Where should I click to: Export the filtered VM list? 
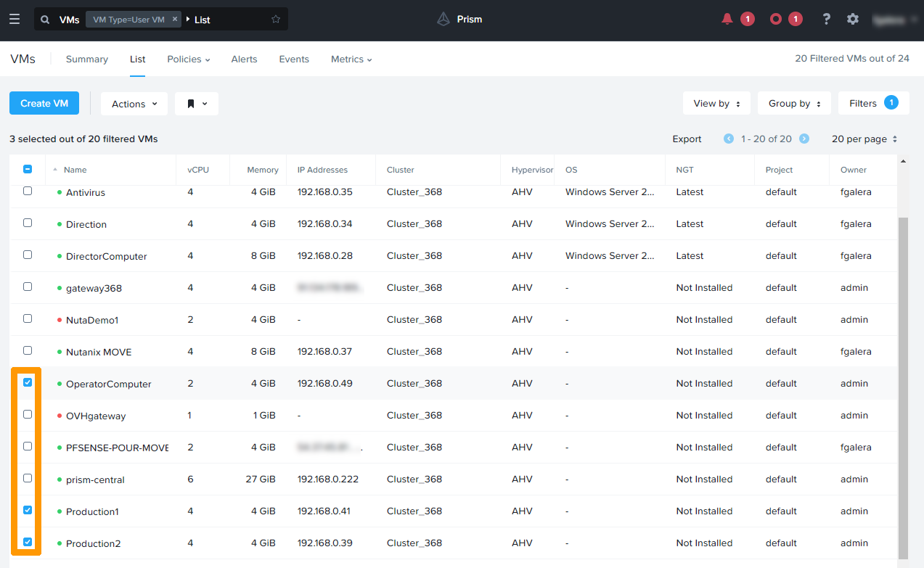(x=686, y=139)
